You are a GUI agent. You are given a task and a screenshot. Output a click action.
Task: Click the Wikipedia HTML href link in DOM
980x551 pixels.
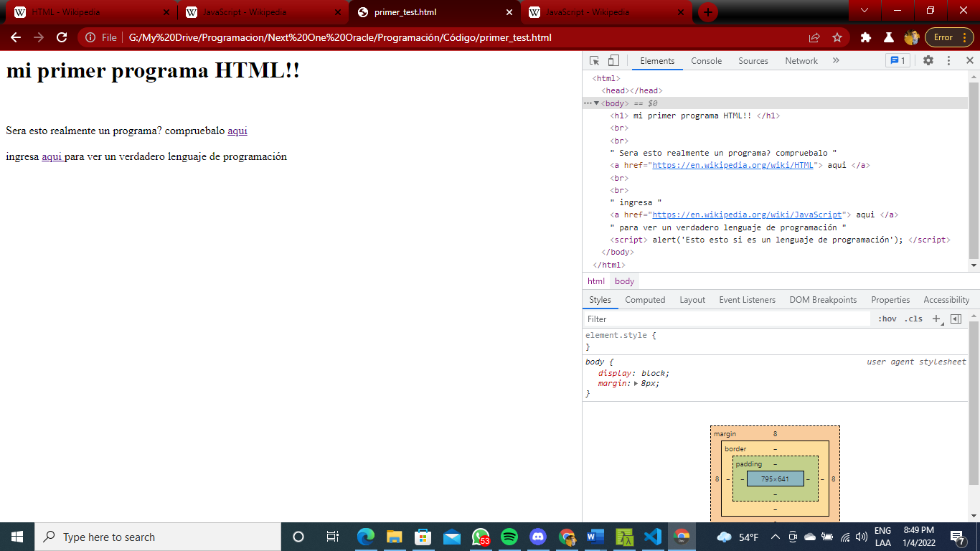click(x=733, y=165)
